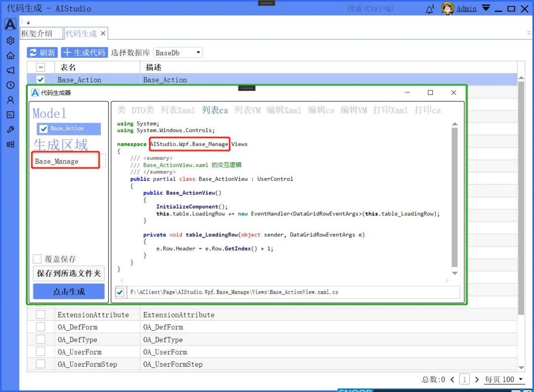The width and height of the screenshot is (534, 392).
Task: Open the megaphone announcements icon
Action: (10, 70)
